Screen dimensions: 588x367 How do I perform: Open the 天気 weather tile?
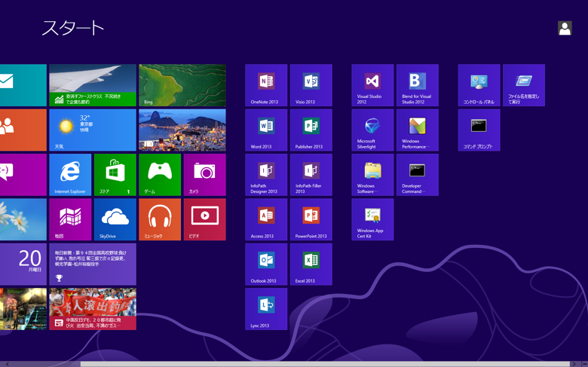click(93, 130)
